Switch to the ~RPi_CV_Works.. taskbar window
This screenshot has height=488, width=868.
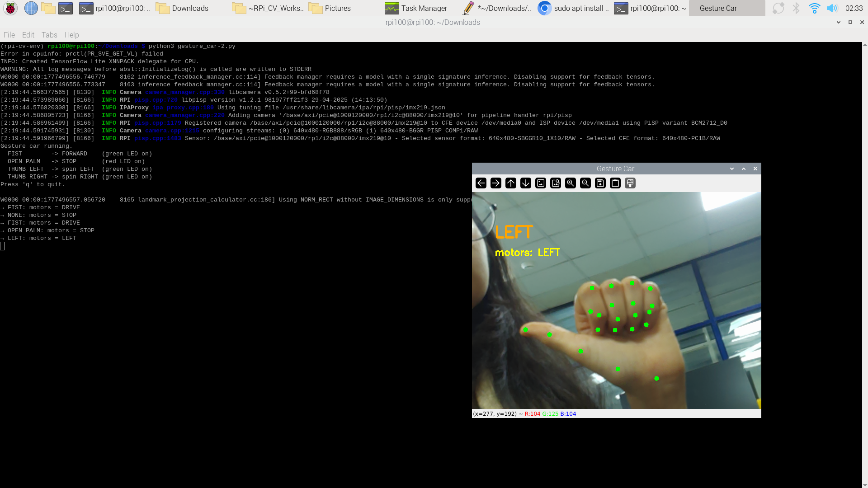point(267,8)
